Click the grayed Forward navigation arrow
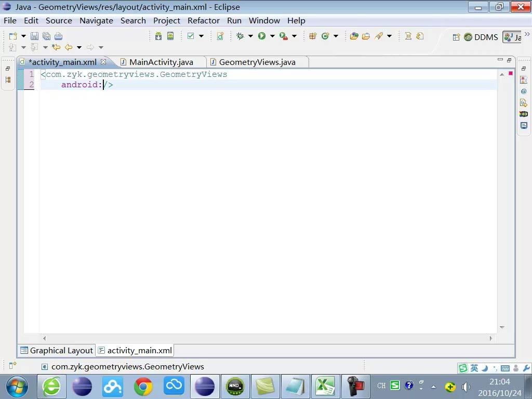 coord(90,47)
